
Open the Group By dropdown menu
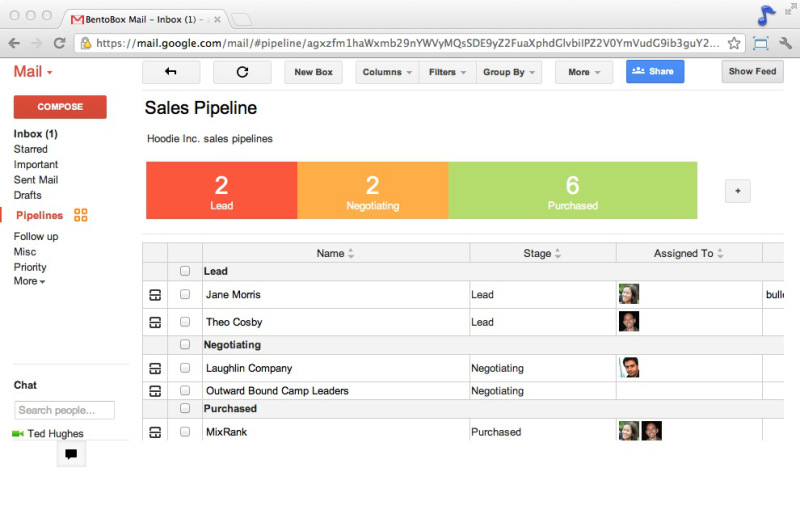[510, 72]
